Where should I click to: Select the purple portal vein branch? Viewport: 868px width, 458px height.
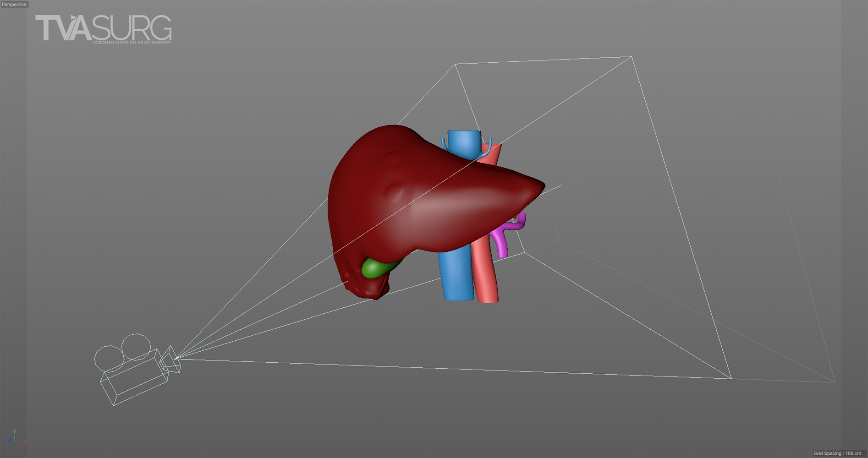508,234
